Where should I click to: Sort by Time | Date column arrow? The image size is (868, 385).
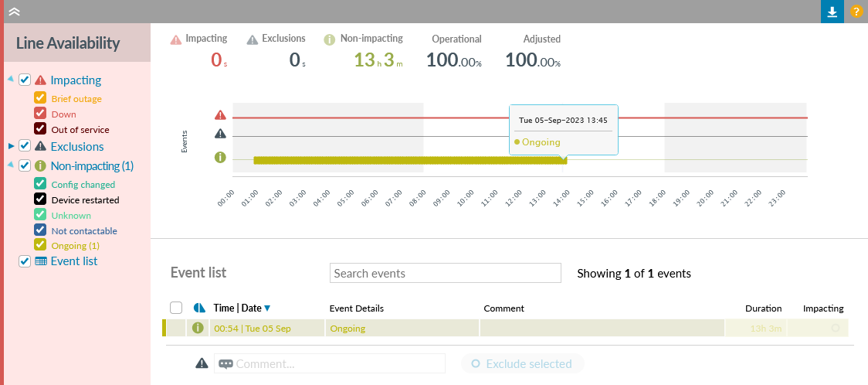tap(267, 308)
